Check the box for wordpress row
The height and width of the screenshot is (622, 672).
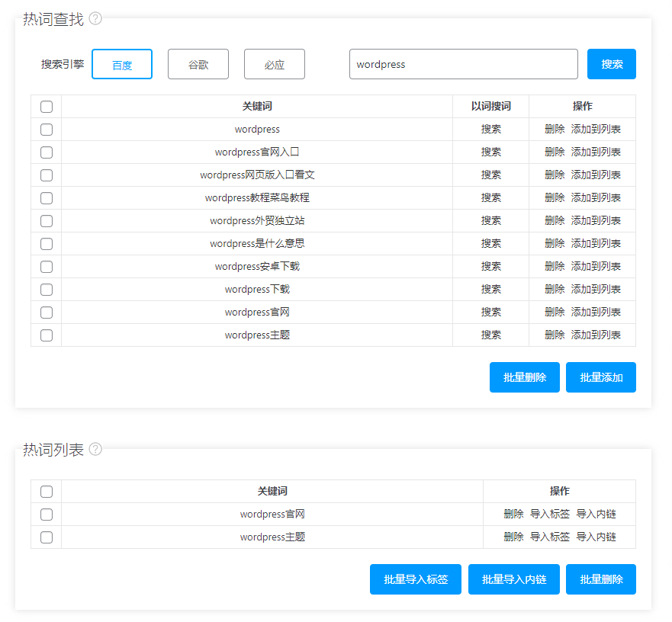click(x=47, y=130)
